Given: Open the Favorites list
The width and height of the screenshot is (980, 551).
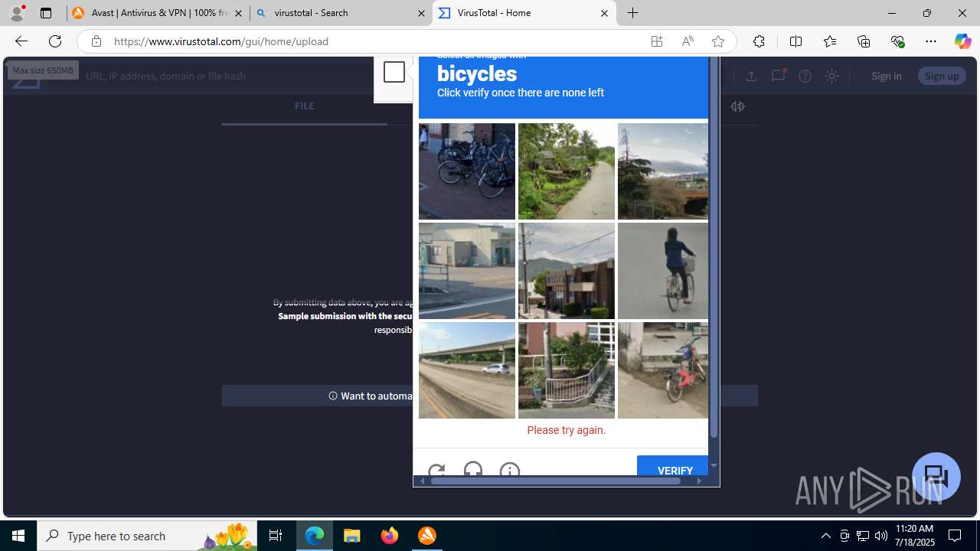Looking at the screenshot, I should pos(829,41).
